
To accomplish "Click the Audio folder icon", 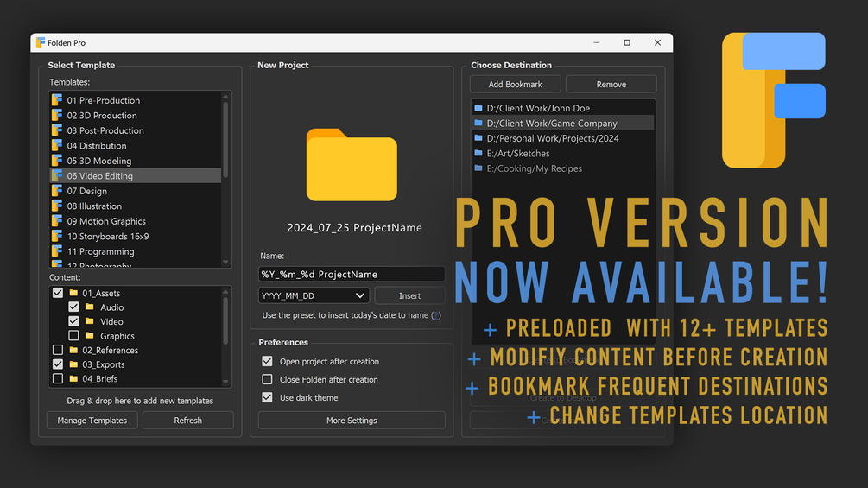I will coord(90,307).
